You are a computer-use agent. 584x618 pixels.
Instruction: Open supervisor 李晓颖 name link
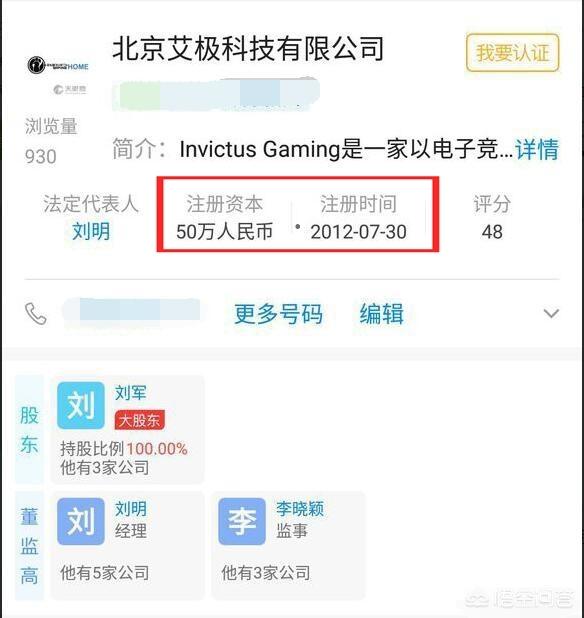tap(300, 509)
